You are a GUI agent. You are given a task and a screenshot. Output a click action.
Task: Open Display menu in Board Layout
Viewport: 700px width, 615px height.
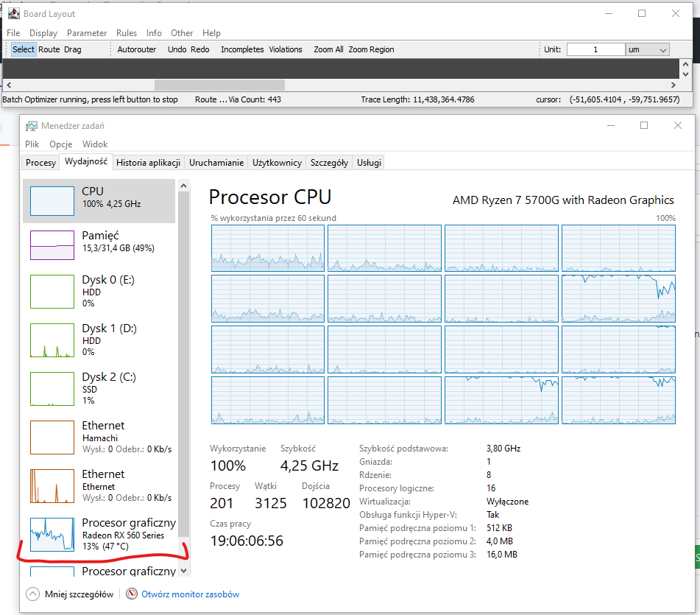pyautogui.click(x=43, y=33)
